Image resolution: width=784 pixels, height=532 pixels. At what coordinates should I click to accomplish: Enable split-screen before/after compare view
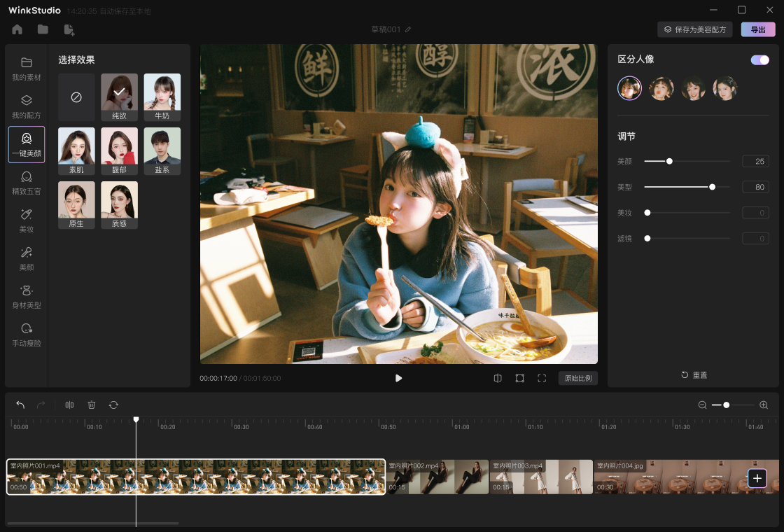[497, 378]
